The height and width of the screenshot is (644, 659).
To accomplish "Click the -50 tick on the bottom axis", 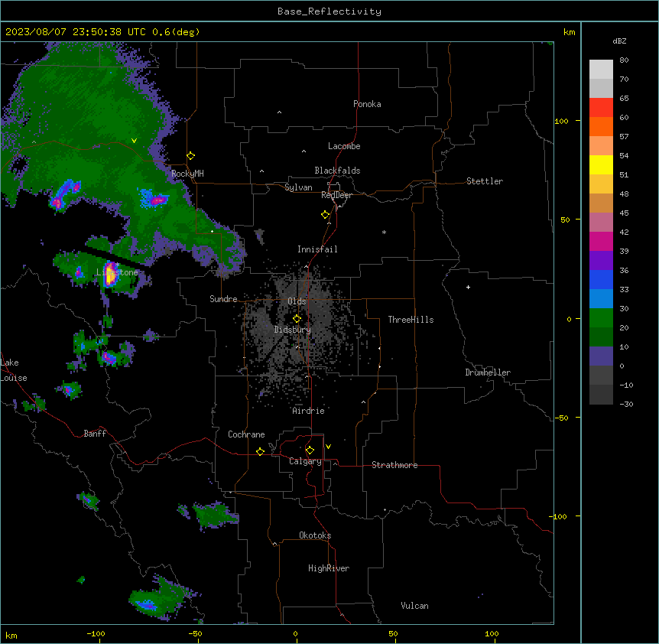I will [195, 633].
